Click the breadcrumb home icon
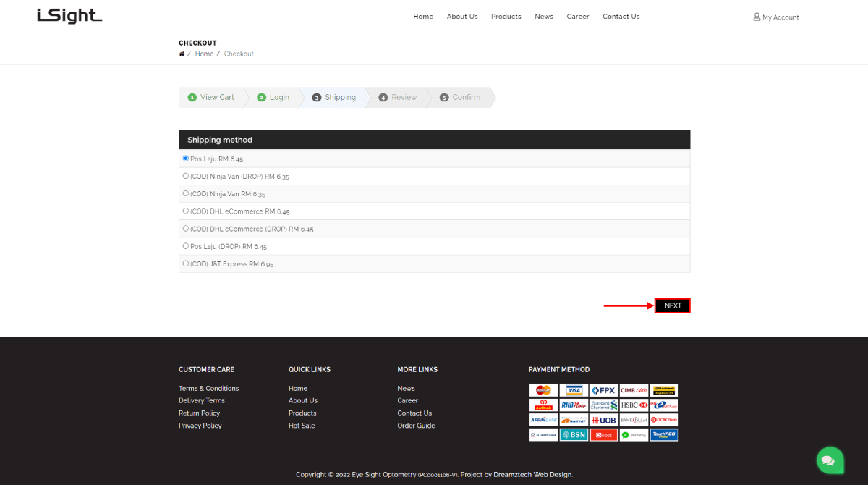The height and width of the screenshot is (485, 868). [182, 54]
